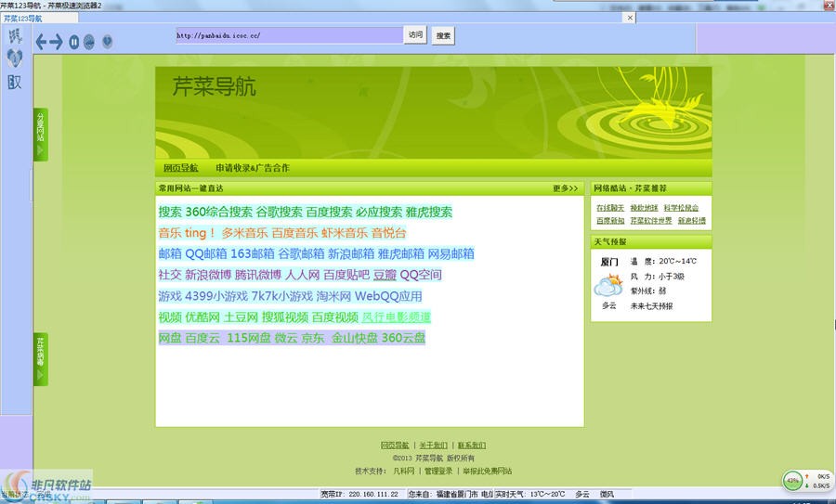Open 优酷网 link
This screenshot has width=836, height=504.
coord(202,317)
